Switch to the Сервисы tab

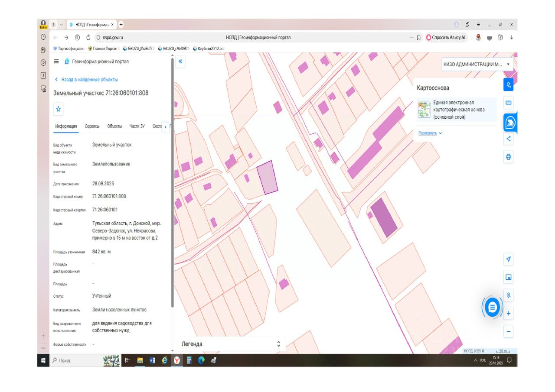pyautogui.click(x=92, y=126)
